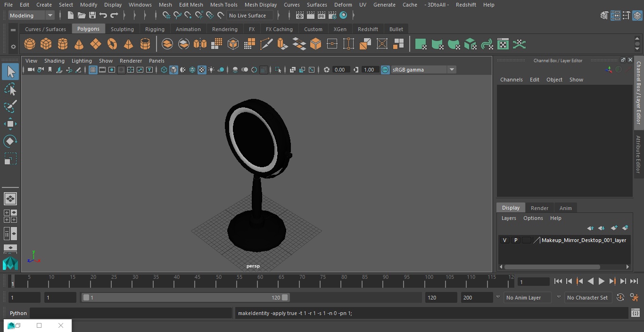Open the viewport Renderer menu
Viewport: 644px width, 332px height.
point(131,61)
